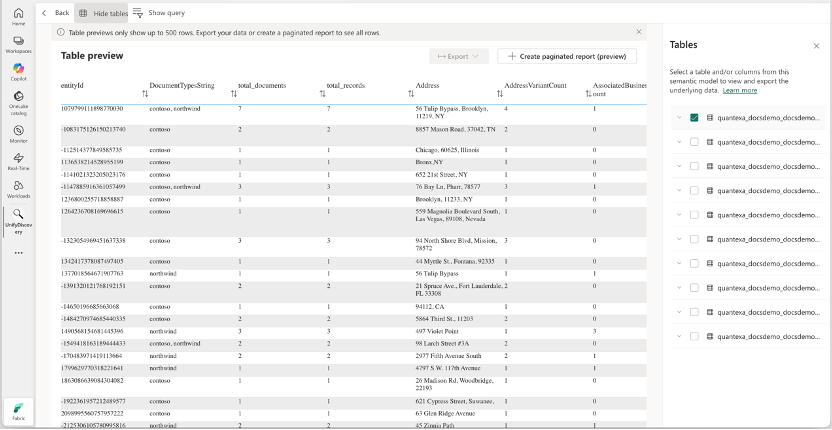The width and height of the screenshot is (832, 430).
Task: Sort by the total_documents column
Action: tap(241, 93)
